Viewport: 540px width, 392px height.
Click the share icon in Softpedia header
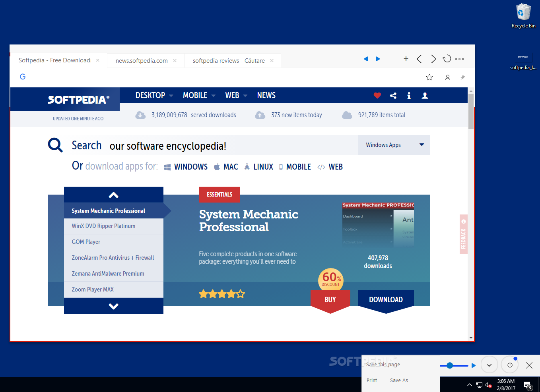click(x=393, y=95)
